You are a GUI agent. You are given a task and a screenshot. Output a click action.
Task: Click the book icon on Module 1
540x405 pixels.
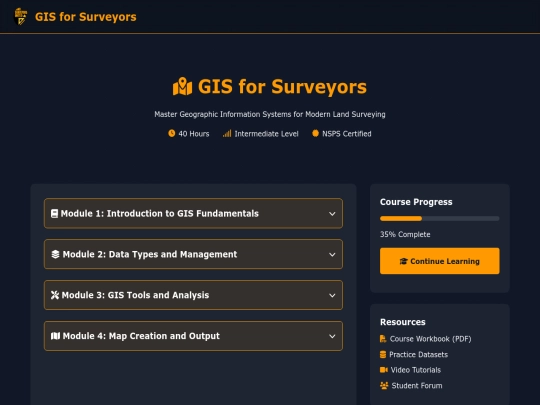[x=54, y=214]
